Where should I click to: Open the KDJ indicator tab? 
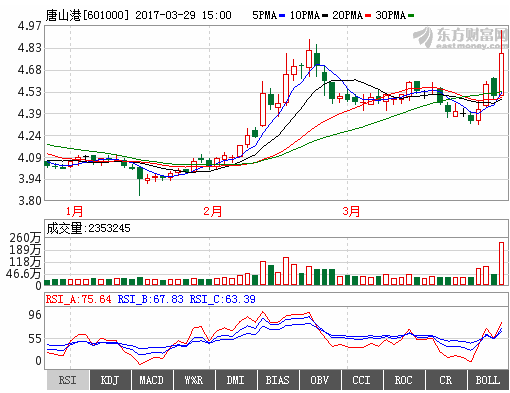[110, 380]
